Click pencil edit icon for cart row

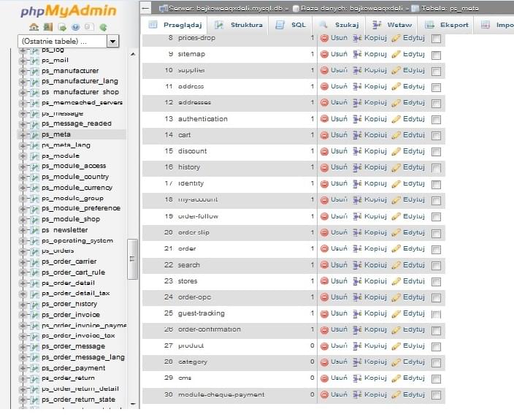coord(396,135)
